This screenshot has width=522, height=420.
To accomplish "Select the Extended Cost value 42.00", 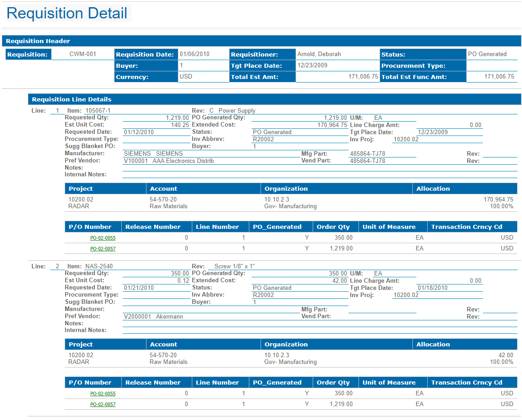I will [x=340, y=280].
